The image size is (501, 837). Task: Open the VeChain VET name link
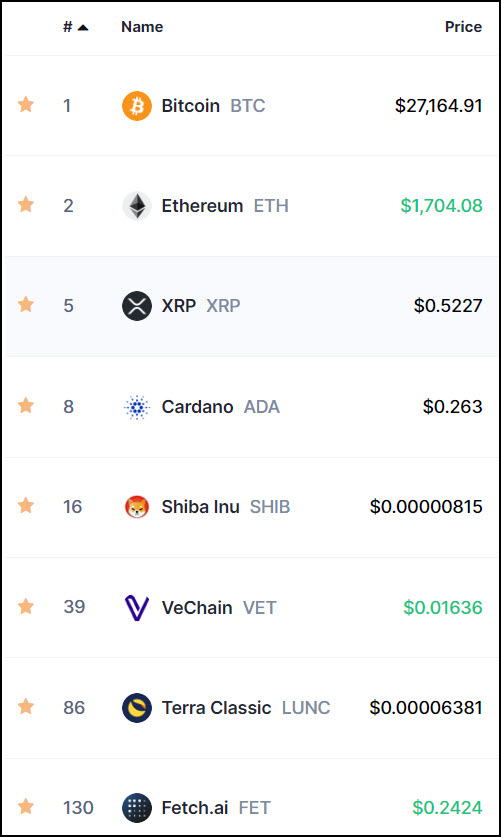[x=219, y=607]
